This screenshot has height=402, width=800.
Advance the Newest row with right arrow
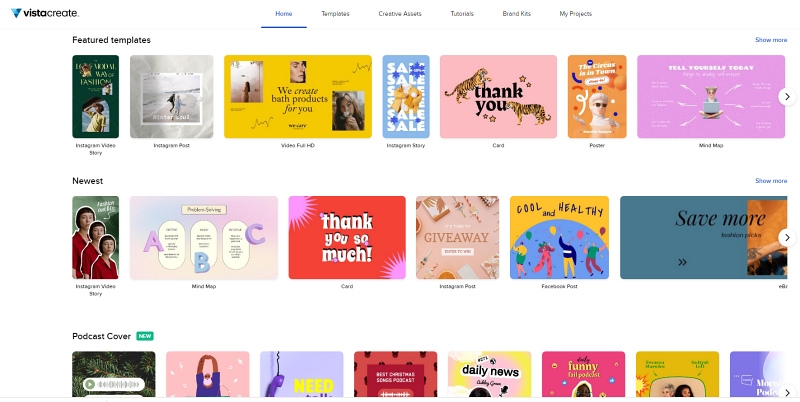click(787, 237)
